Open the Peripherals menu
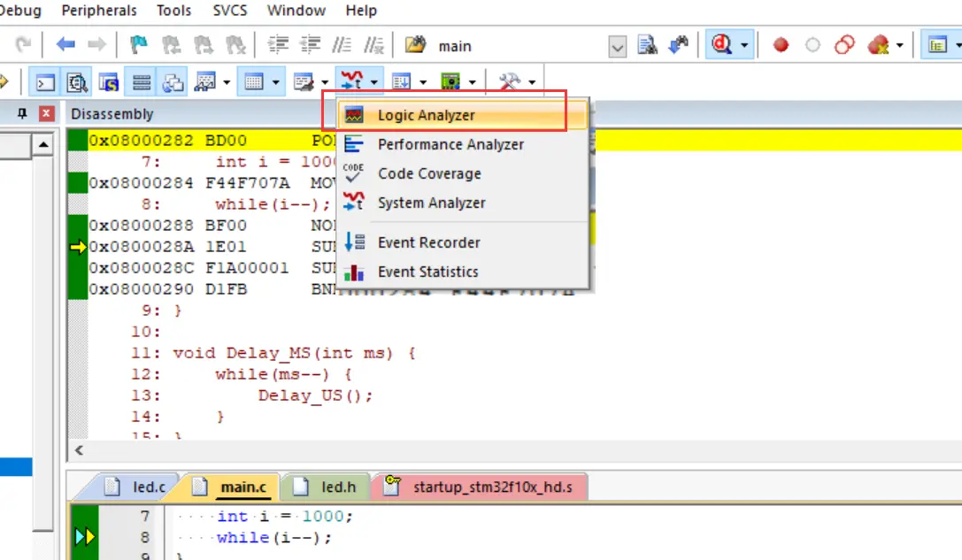The width and height of the screenshot is (962, 560). [99, 11]
